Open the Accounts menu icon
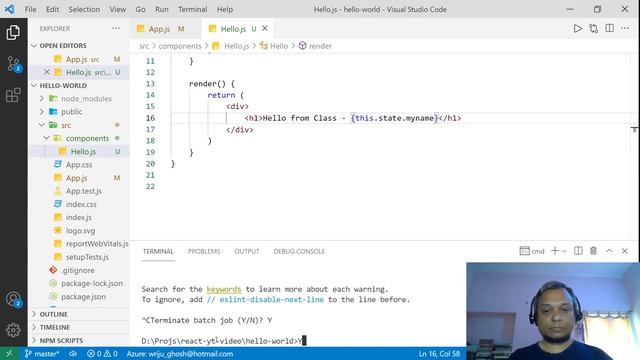 pos(13,300)
